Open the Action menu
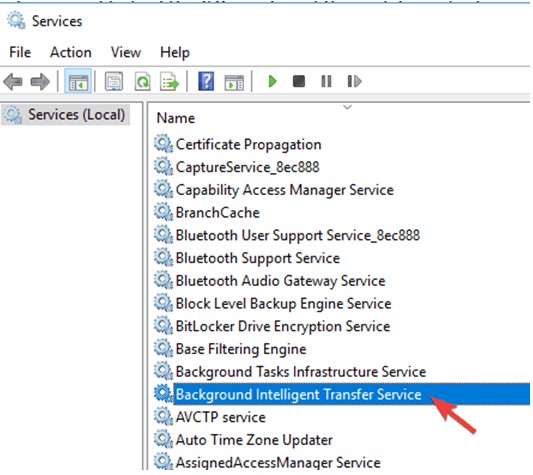This screenshot has width=533, height=475. pos(71,53)
